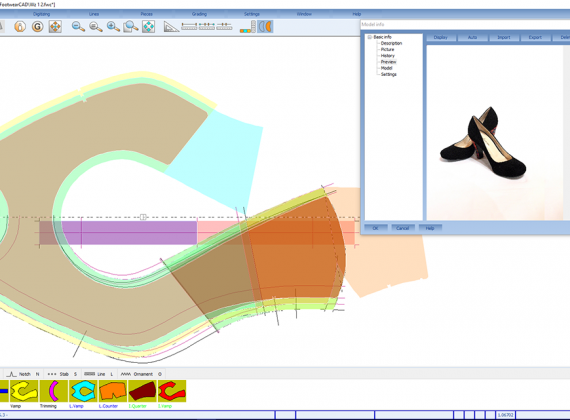The image size is (570, 420).
Task: Collapse the Basic info tree node
Action: click(x=370, y=37)
